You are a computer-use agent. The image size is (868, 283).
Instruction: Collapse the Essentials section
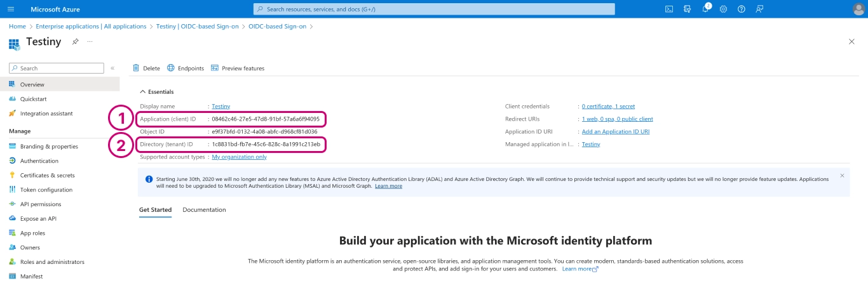click(x=142, y=91)
